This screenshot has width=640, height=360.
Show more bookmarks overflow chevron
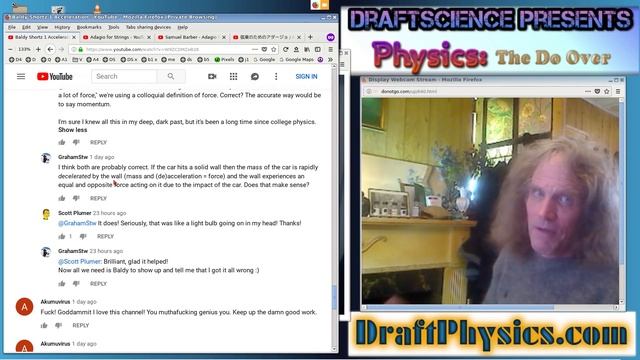(x=331, y=60)
